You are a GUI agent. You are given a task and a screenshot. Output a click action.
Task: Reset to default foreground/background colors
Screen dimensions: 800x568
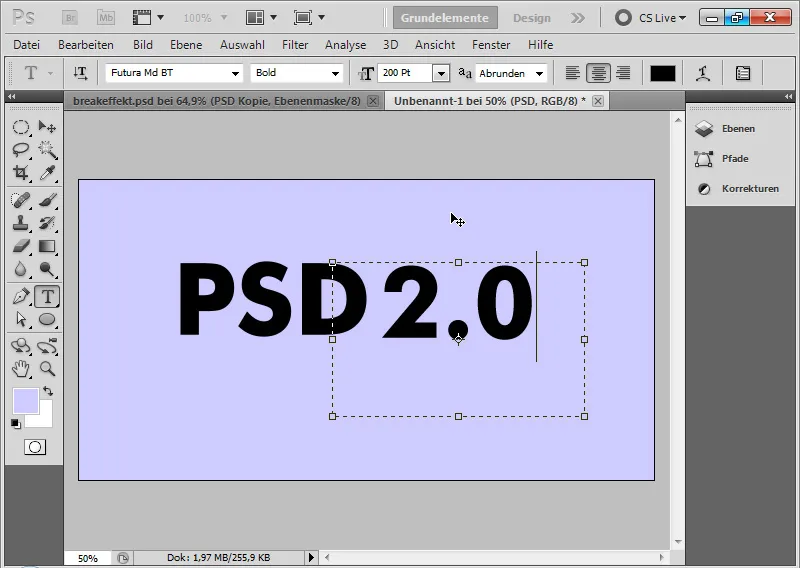tap(16, 424)
